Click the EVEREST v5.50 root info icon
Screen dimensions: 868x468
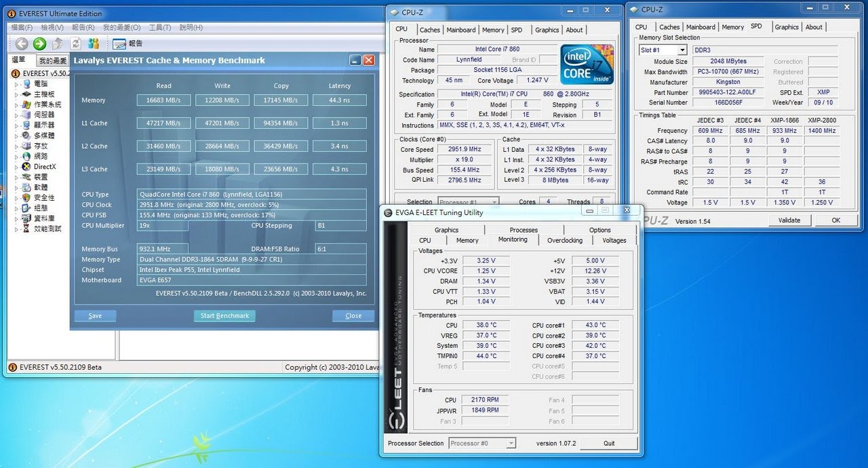(x=16, y=73)
